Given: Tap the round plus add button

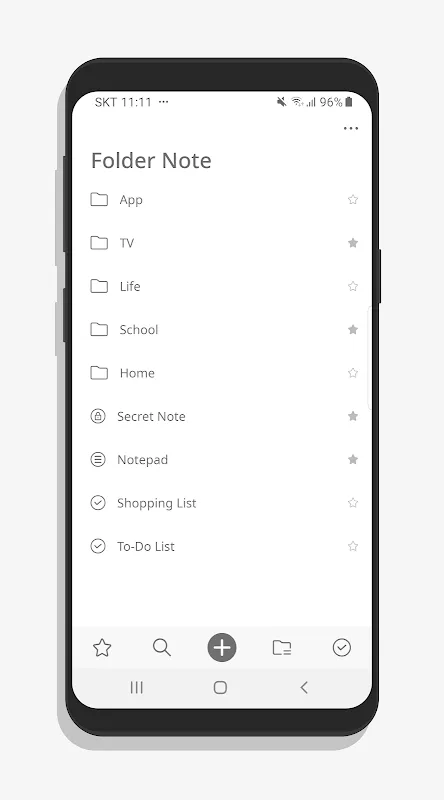Looking at the screenshot, I should (x=222, y=647).
